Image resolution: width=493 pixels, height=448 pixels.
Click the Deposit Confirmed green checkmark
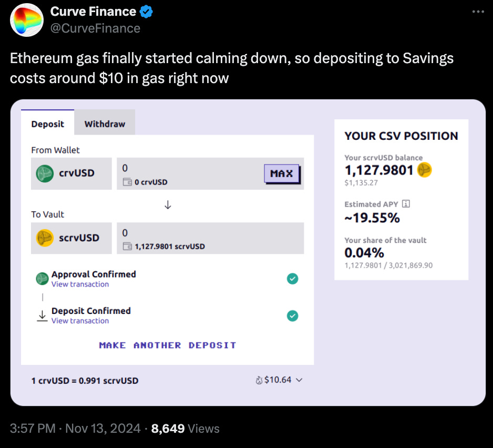point(292,315)
